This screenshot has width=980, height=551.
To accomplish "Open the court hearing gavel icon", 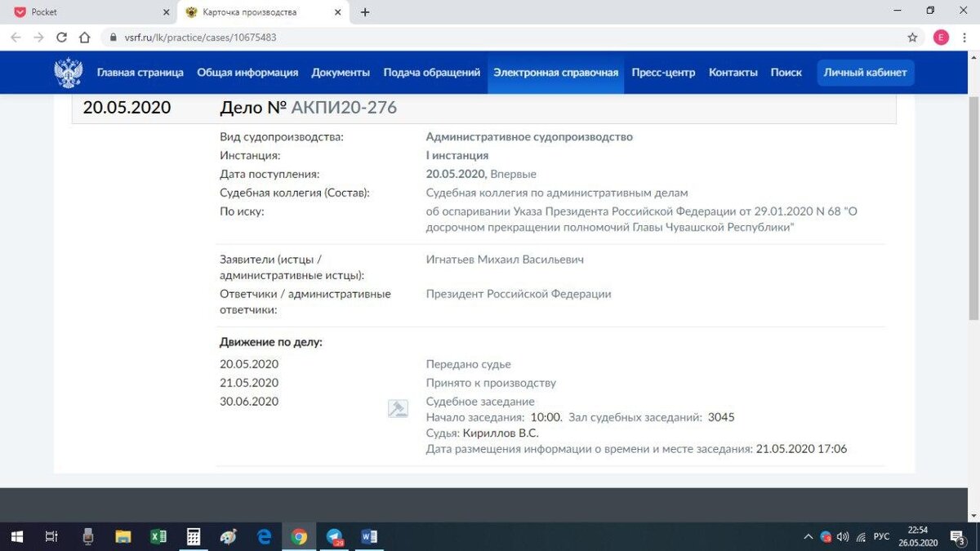I will [398, 409].
